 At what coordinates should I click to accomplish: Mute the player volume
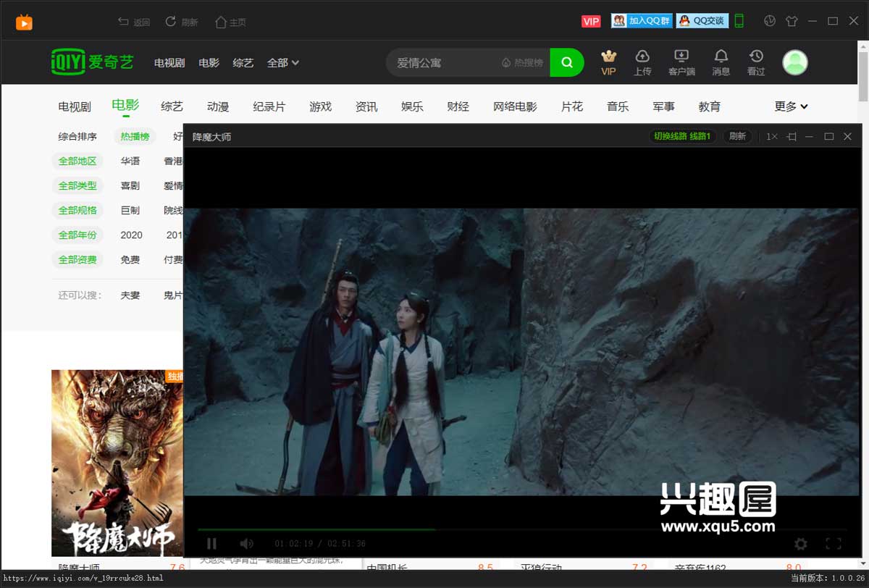pyautogui.click(x=246, y=544)
